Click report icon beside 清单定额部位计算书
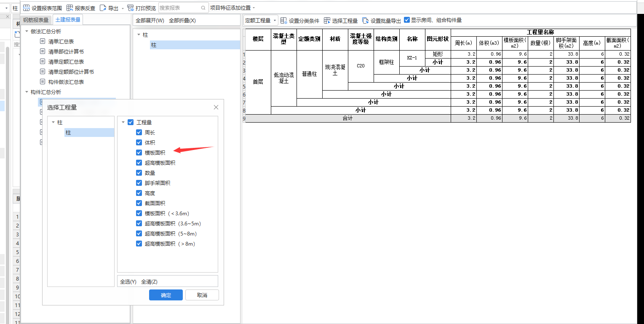The width and height of the screenshot is (644, 324). pyautogui.click(x=42, y=72)
